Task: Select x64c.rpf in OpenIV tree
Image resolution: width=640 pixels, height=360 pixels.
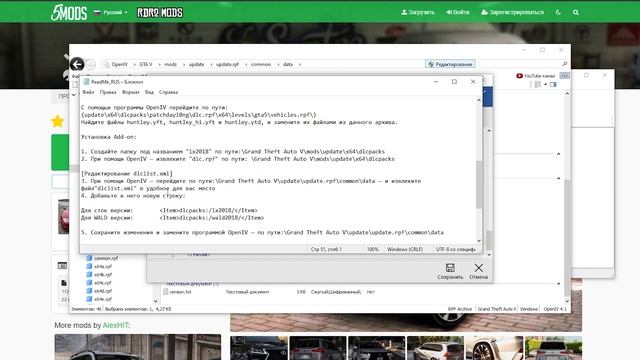Action: click(99, 283)
